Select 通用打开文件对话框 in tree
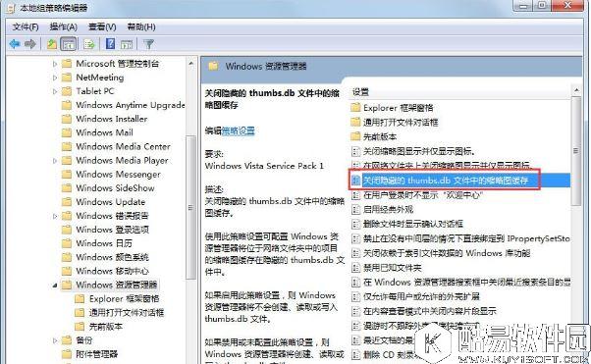Screen dimensions: 591x364 (x=127, y=313)
